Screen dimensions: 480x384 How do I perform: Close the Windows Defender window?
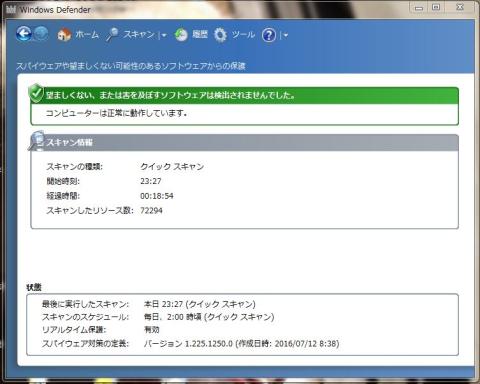pos(460,7)
